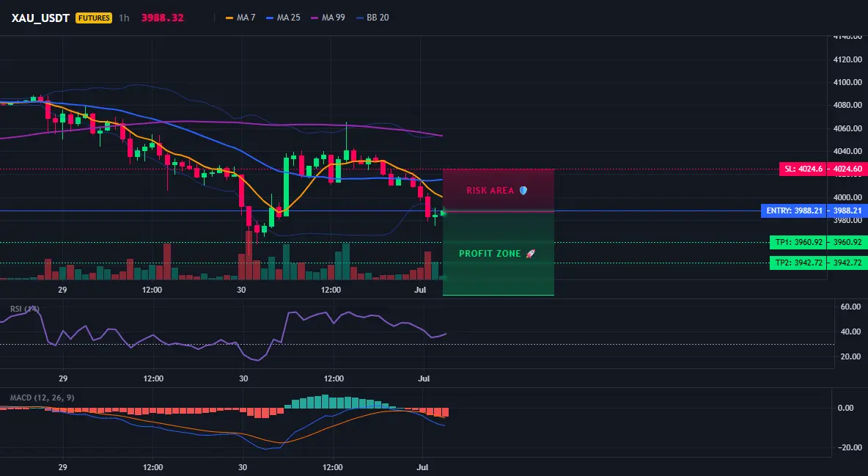Click the RSI 20.00 axis label

pos(850,356)
